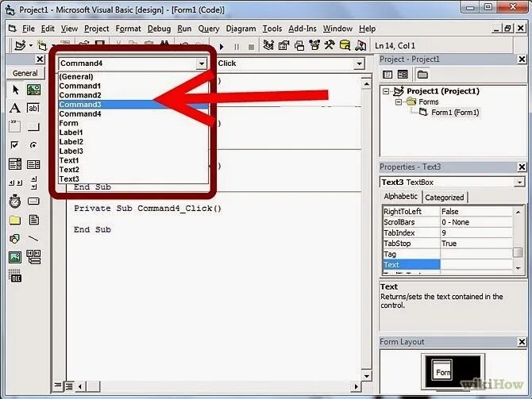The width and height of the screenshot is (532, 399).
Task: Select the Shape control tool
Action: coord(14,239)
